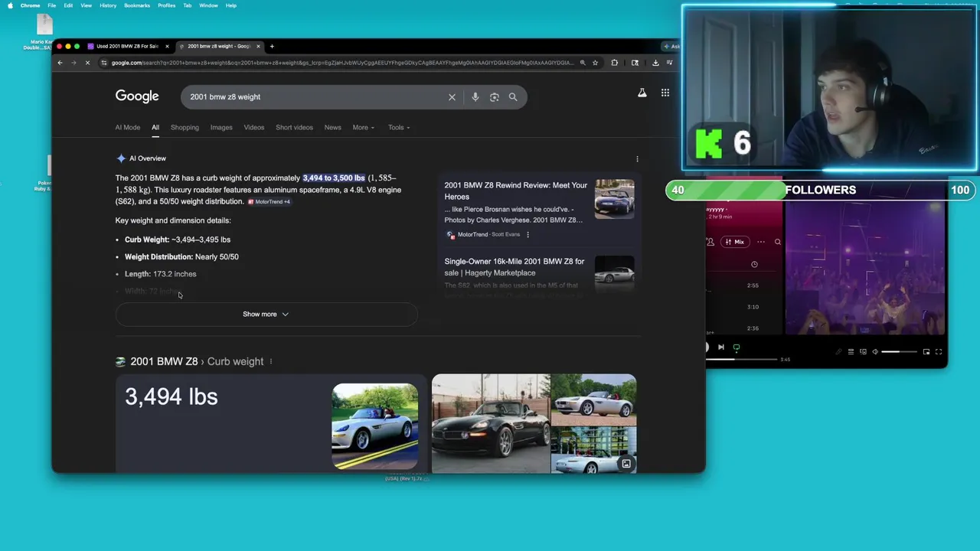Mute Spotify with the speaker icon
This screenshot has width=980, height=551.
point(875,352)
